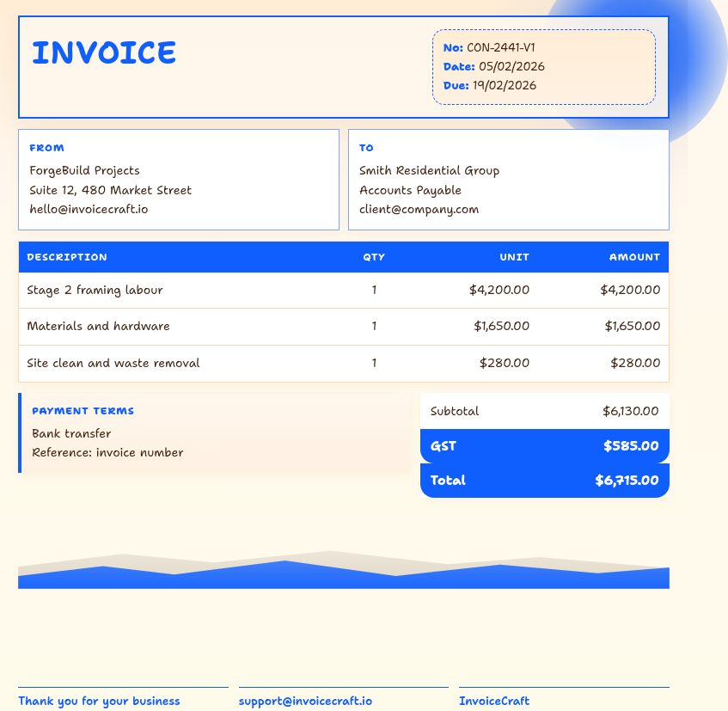Click the PAYMENT TERMS heading

(83, 411)
